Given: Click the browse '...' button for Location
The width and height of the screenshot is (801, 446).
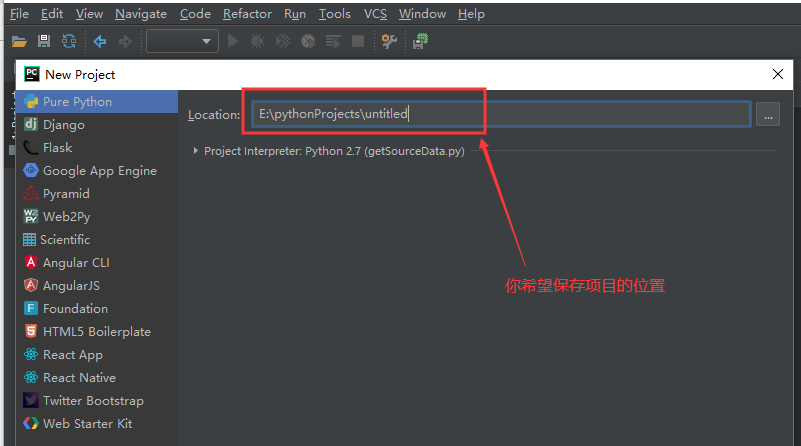Looking at the screenshot, I should [x=768, y=114].
